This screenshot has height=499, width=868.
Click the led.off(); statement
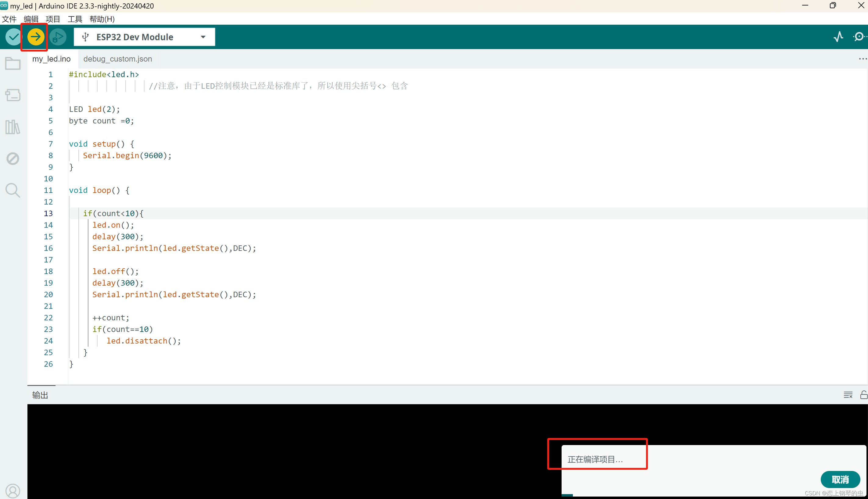pos(116,271)
